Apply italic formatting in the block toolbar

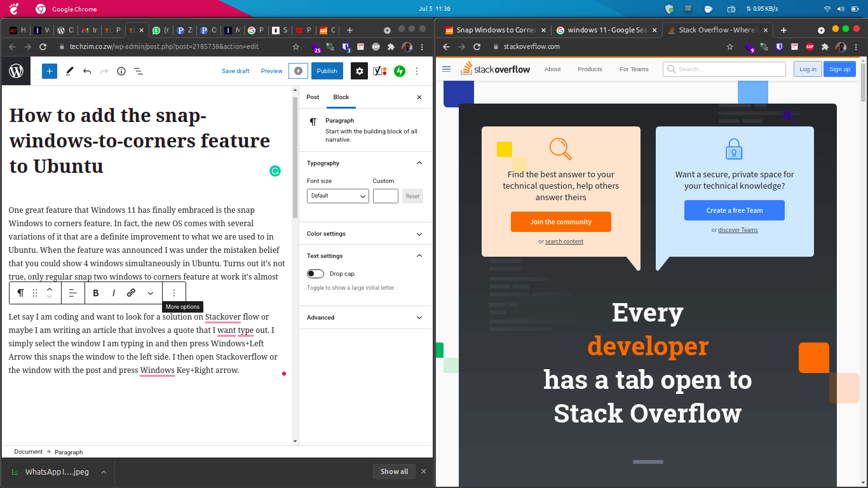pos(113,293)
